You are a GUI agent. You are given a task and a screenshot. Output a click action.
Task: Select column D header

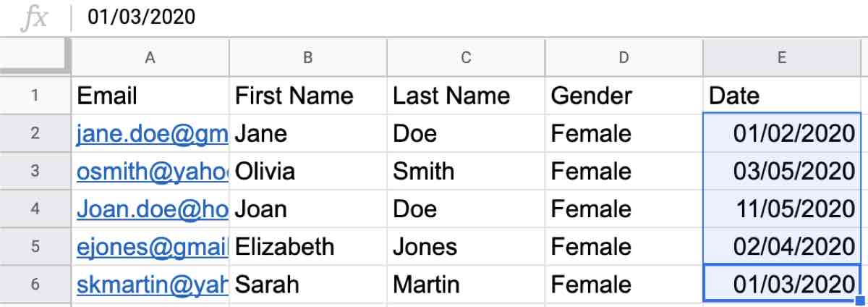(x=623, y=58)
